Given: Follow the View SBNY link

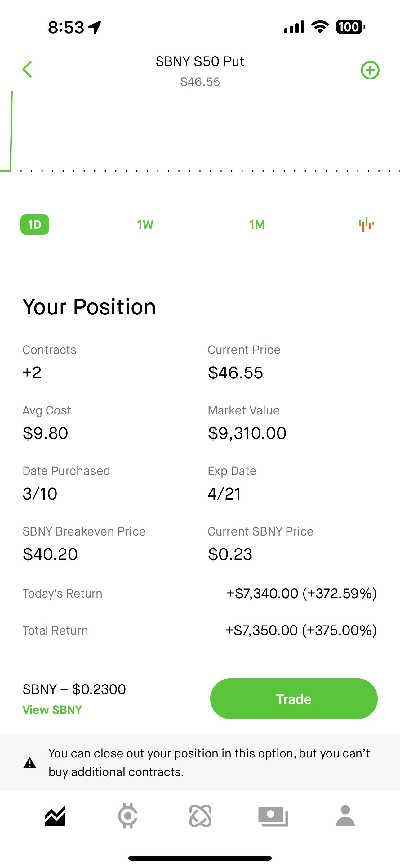Looking at the screenshot, I should (52, 710).
